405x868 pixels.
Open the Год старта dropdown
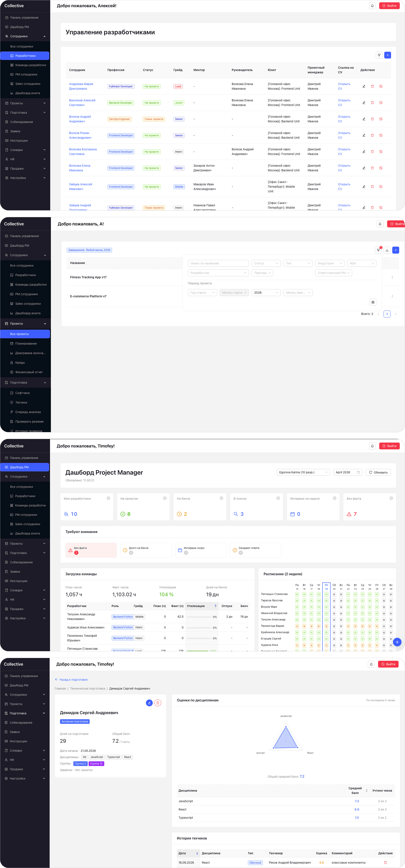(202, 293)
